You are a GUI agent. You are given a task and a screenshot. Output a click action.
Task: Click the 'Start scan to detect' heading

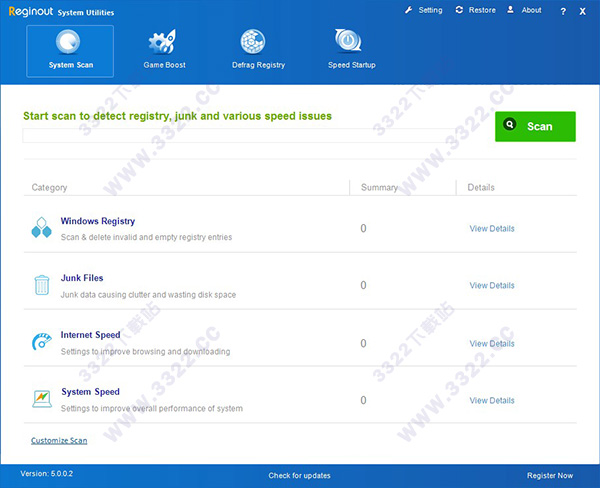[x=177, y=116]
